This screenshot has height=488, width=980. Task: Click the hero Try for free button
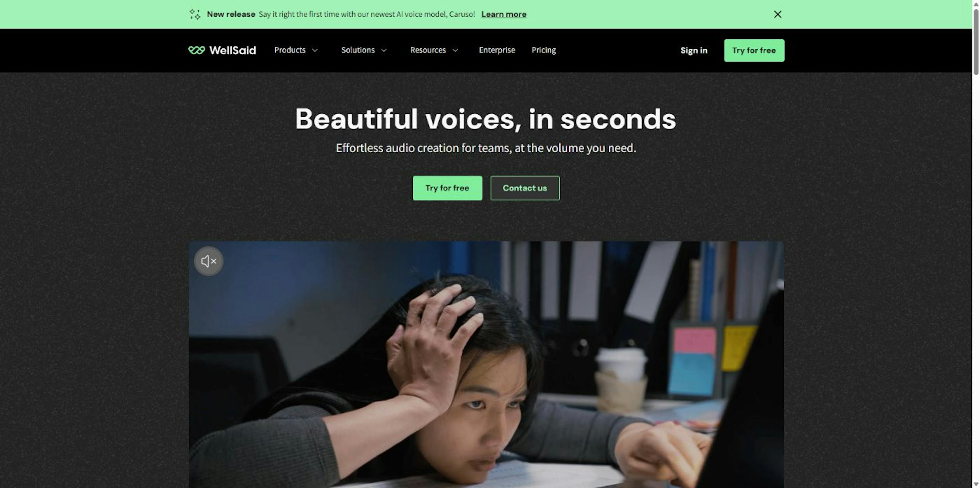tap(447, 188)
